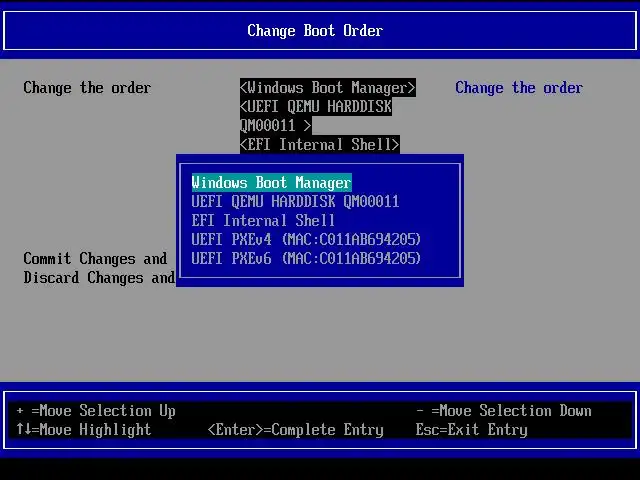The height and width of the screenshot is (480, 640).
Task: Choose Discard Changes and exit option
Action: click(x=99, y=278)
